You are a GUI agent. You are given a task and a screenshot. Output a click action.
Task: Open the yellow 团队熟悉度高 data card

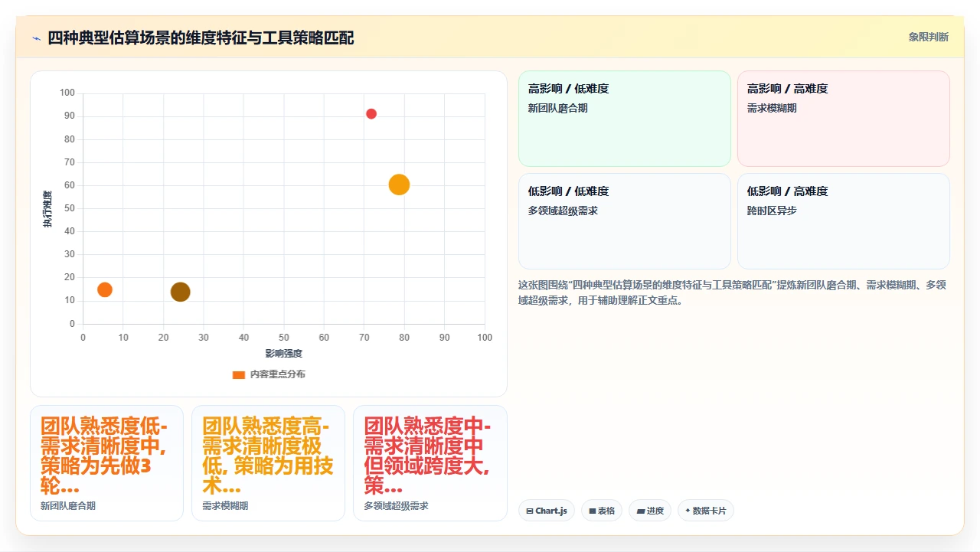tap(268, 463)
